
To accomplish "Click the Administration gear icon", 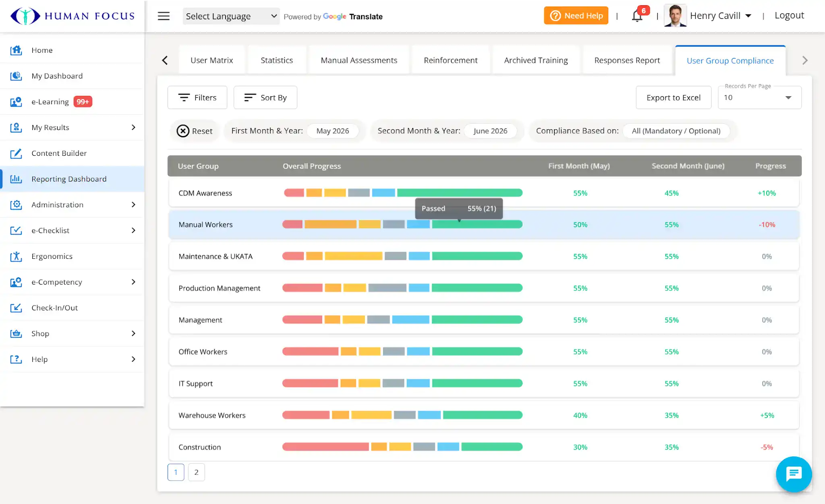I will (16, 204).
